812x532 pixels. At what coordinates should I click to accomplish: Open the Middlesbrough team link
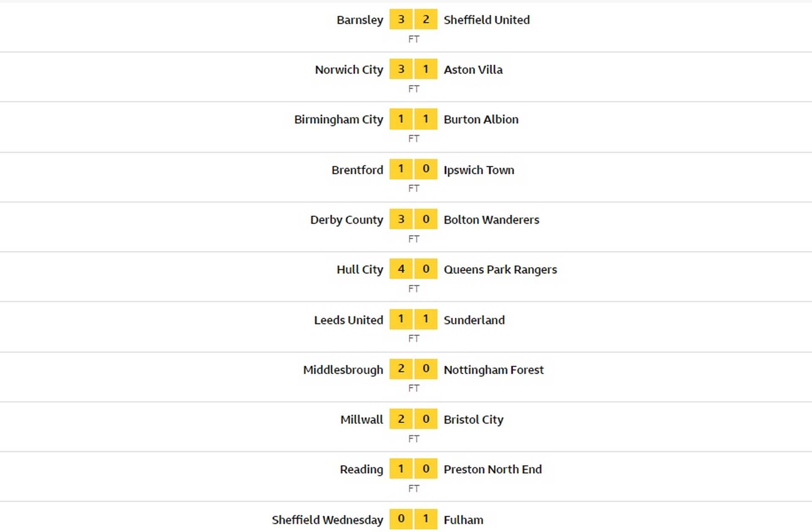343,370
